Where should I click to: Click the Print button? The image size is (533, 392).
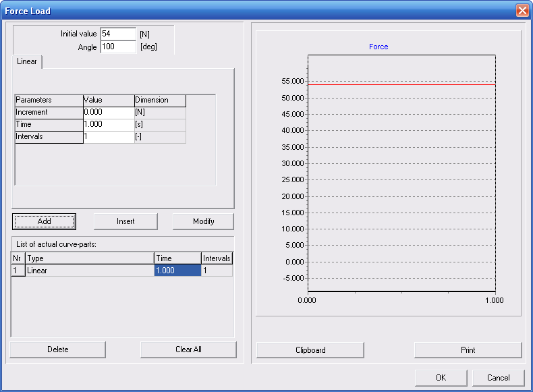[x=468, y=350]
